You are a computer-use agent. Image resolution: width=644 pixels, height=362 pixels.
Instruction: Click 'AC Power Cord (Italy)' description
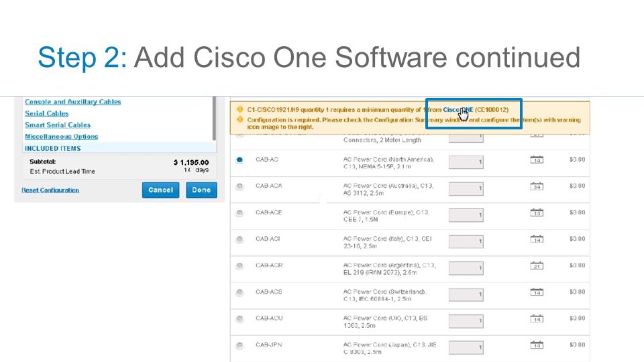tap(387, 242)
